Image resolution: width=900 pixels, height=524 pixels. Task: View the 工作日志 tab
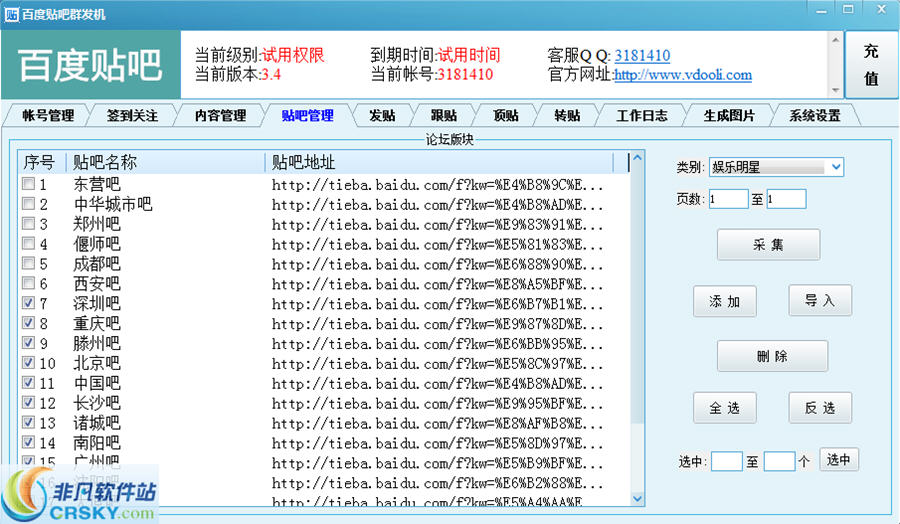[x=642, y=115]
